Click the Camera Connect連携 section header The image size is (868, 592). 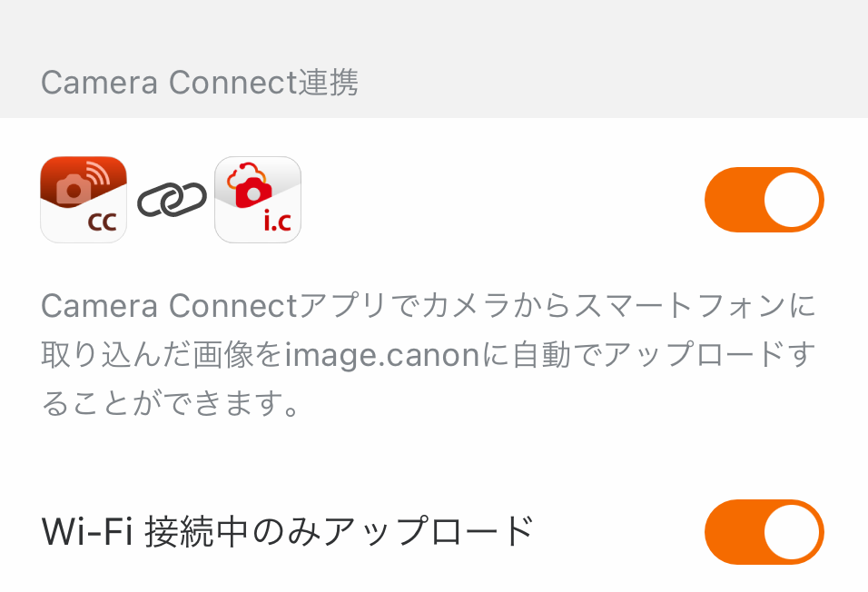point(200,83)
